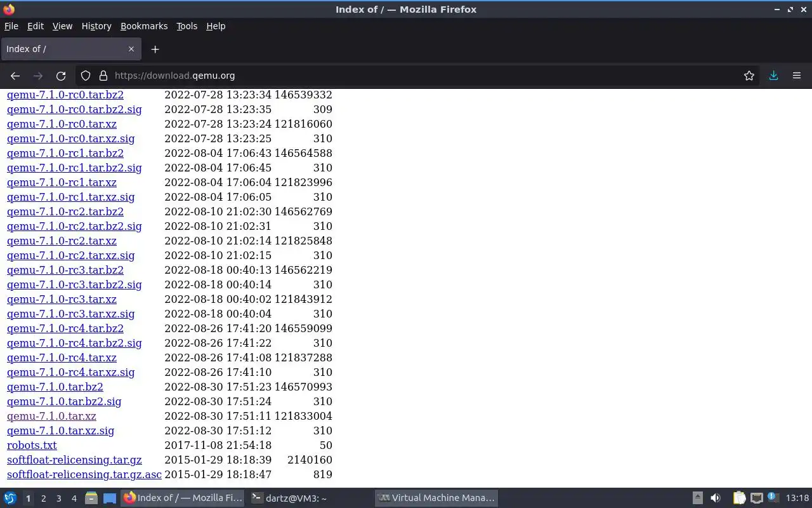The image size is (812, 508).
Task: Download qemu-7.1.0.tar.xz
Action: pos(51,416)
